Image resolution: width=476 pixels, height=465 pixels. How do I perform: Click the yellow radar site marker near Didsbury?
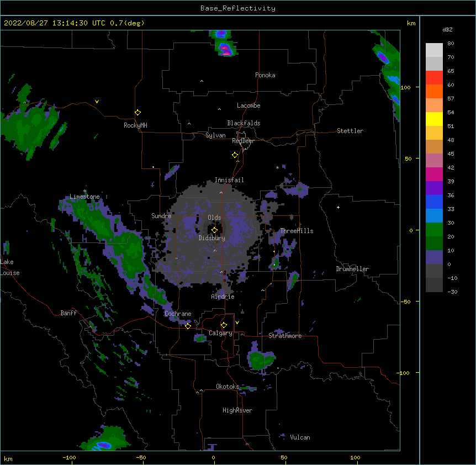(214, 230)
